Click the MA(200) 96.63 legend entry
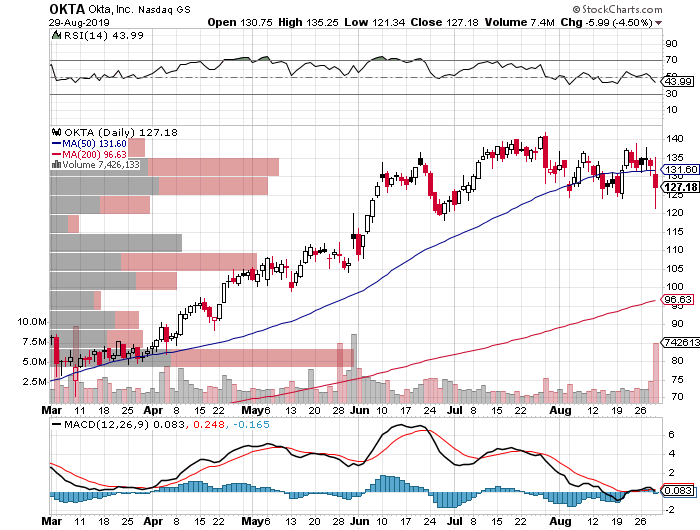Viewport: 700px width, 530px height. click(90, 154)
